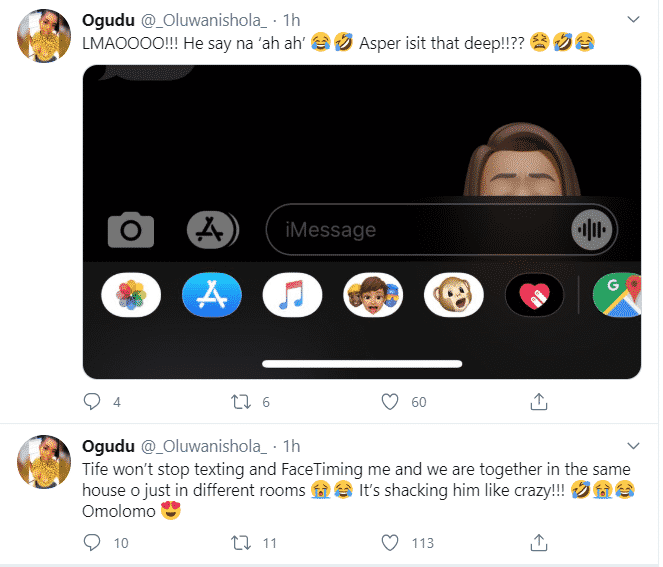The height and width of the screenshot is (567, 663).
Task: Tap the camera icon in the screenshot
Action: click(130, 231)
